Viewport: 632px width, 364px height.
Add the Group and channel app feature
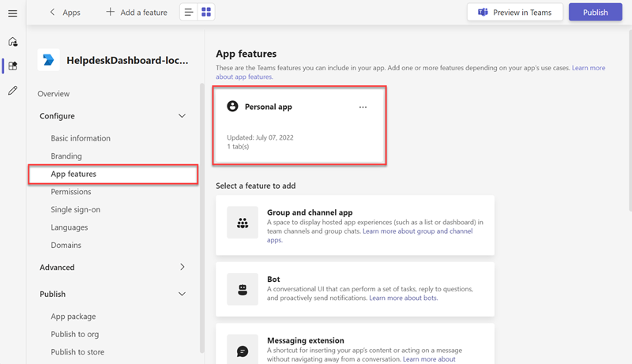(x=355, y=225)
